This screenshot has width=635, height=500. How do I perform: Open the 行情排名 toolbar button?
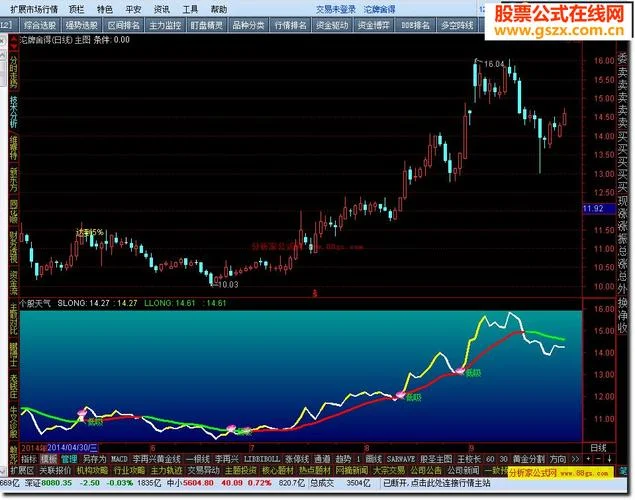[x=290, y=25]
